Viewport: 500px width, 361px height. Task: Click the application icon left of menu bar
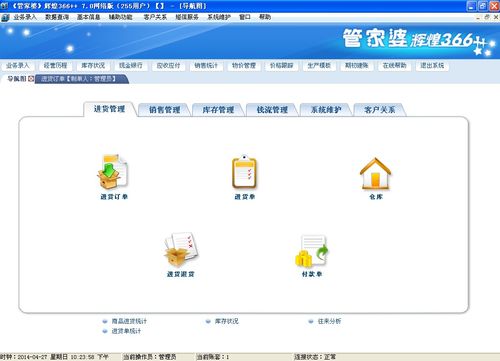(5, 17)
